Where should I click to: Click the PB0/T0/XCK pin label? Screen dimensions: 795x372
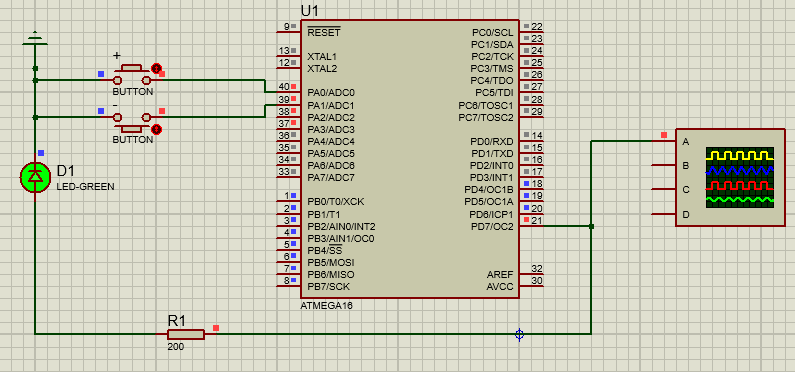click(x=336, y=202)
